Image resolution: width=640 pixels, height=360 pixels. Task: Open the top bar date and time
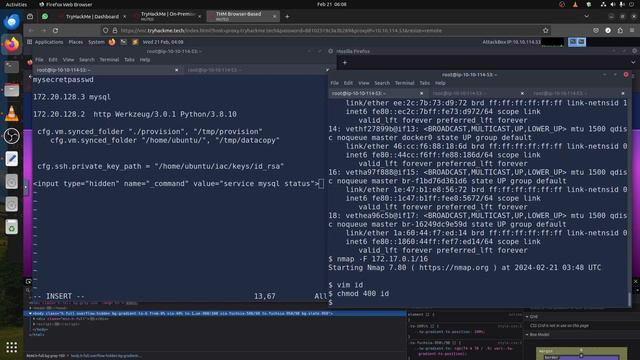coord(331,4)
